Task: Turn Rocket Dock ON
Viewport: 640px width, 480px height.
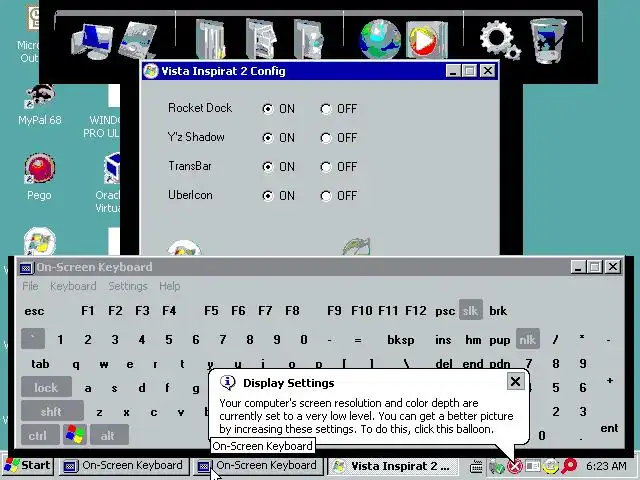Action: [x=268, y=109]
